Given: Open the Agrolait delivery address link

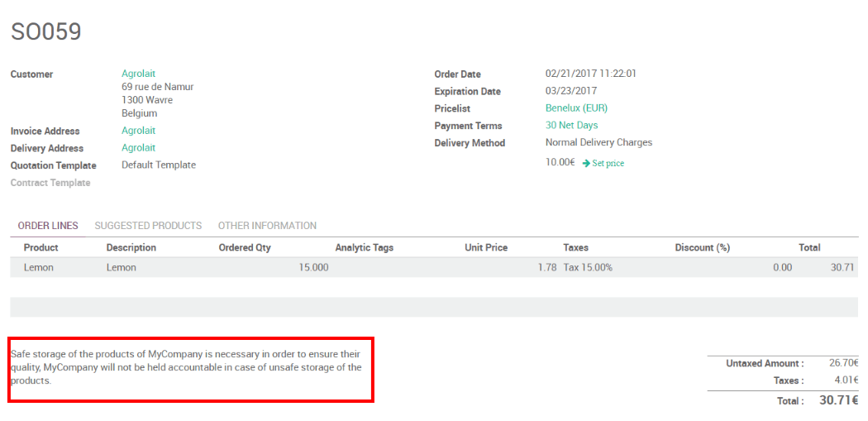Looking at the screenshot, I should coord(138,148).
